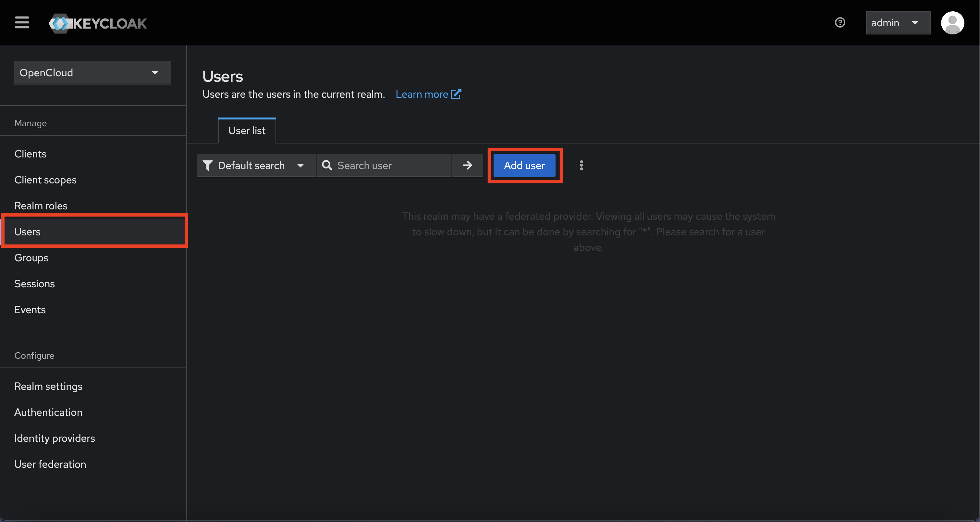Screen dimensions: 980x522
Task: Click the filter funnel icon
Action: (207, 166)
